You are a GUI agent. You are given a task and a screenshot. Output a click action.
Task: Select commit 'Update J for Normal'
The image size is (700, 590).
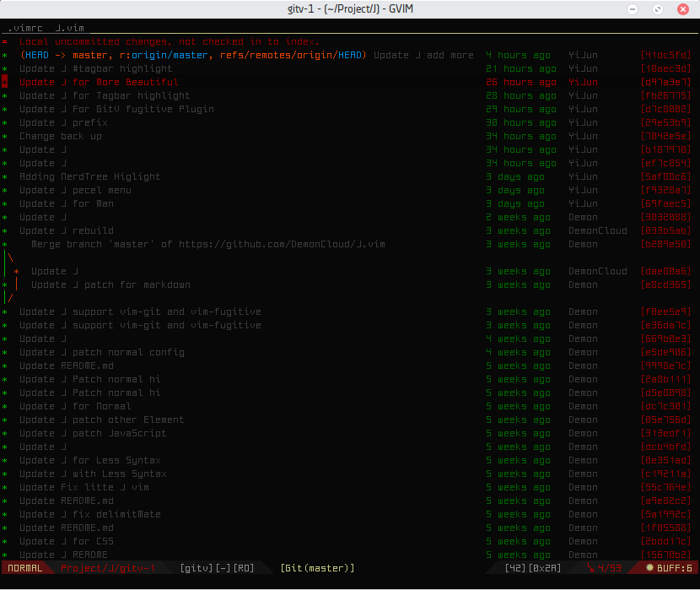pos(75,406)
